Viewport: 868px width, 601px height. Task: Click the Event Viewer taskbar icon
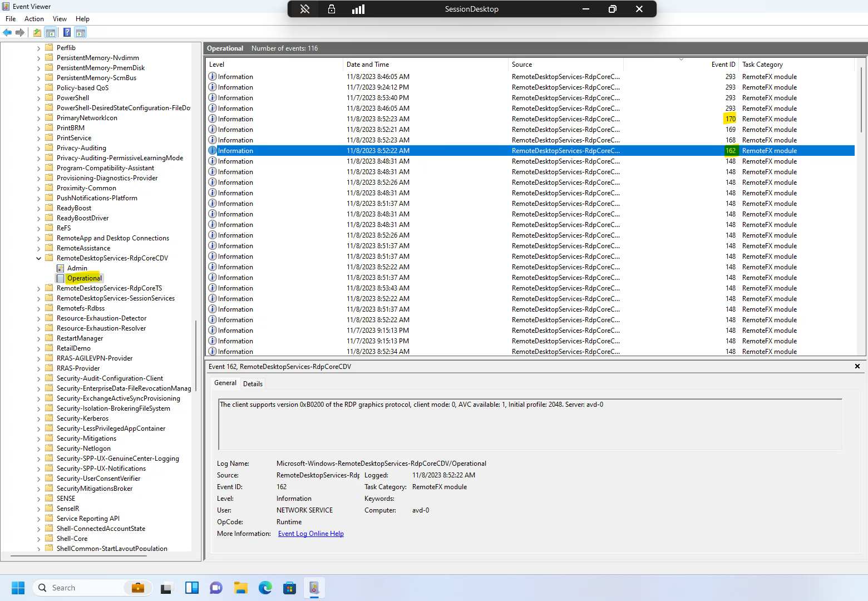[314, 588]
